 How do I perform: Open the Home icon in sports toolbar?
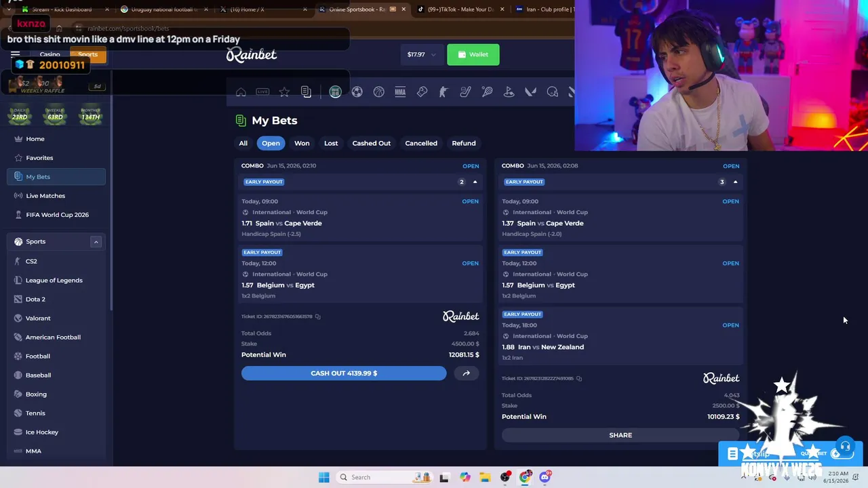(x=241, y=92)
